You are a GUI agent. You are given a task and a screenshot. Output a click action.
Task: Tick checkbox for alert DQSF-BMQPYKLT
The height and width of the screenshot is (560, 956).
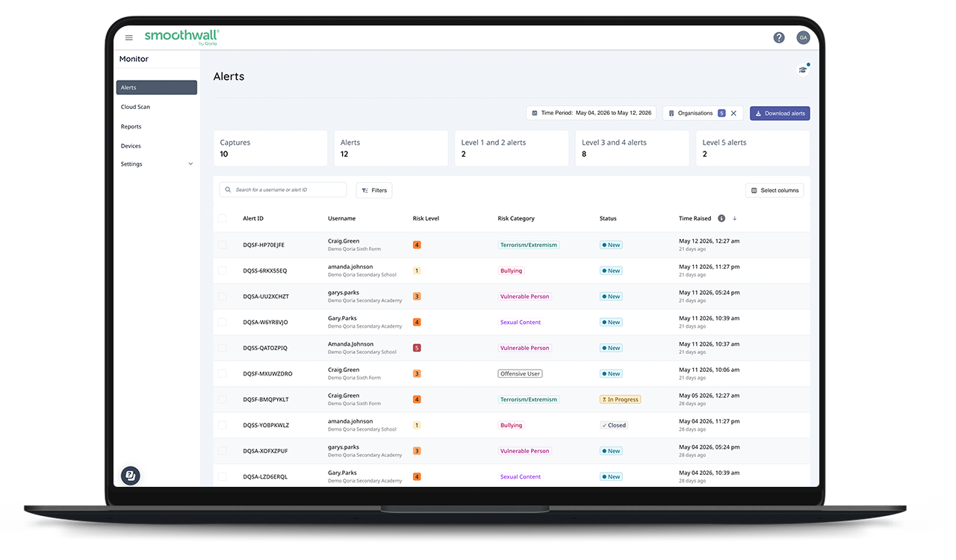[x=222, y=399]
